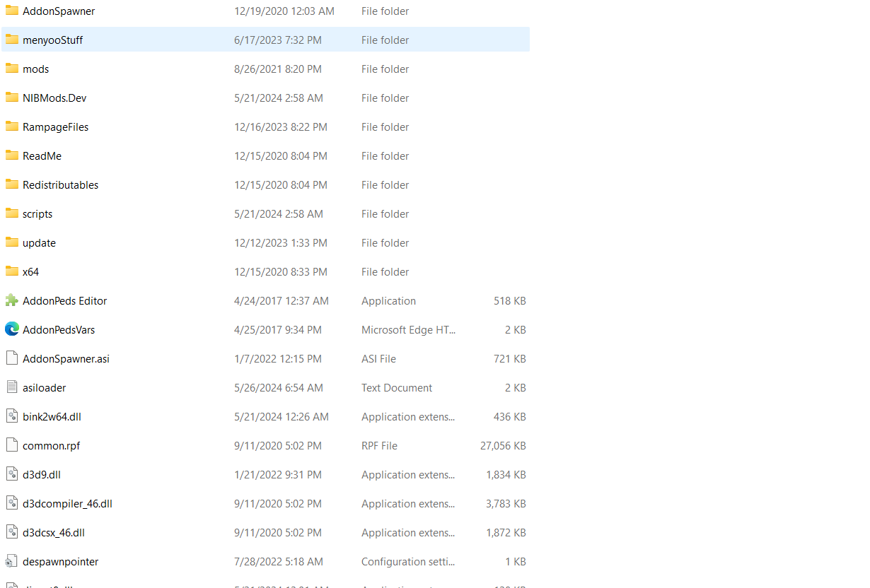Click the date 12/19/2020 12:03 AM

point(284,11)
